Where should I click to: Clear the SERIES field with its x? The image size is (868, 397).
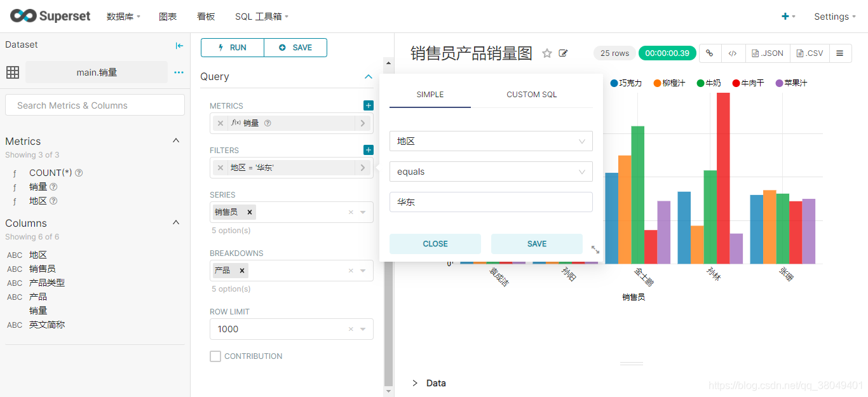coord(351,212)
